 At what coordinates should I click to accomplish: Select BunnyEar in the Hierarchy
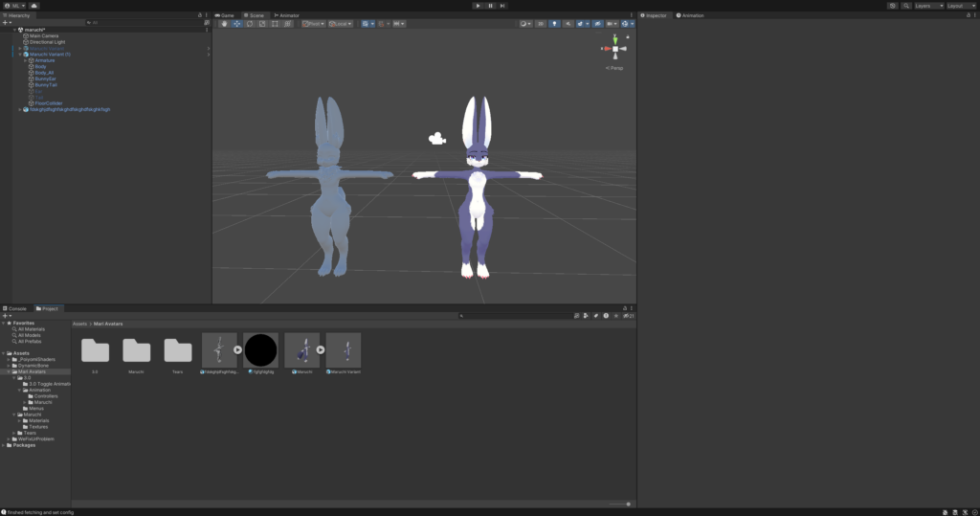(x=46, y=79)
